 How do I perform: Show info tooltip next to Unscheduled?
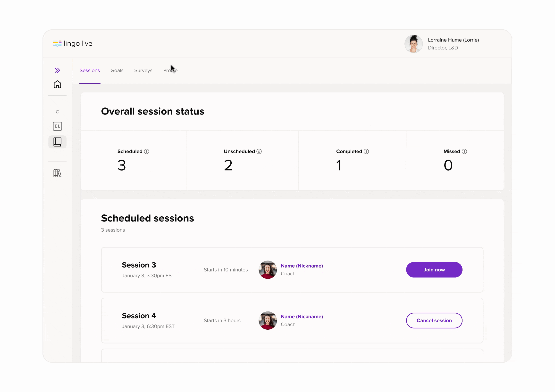(x=259, y=151)
